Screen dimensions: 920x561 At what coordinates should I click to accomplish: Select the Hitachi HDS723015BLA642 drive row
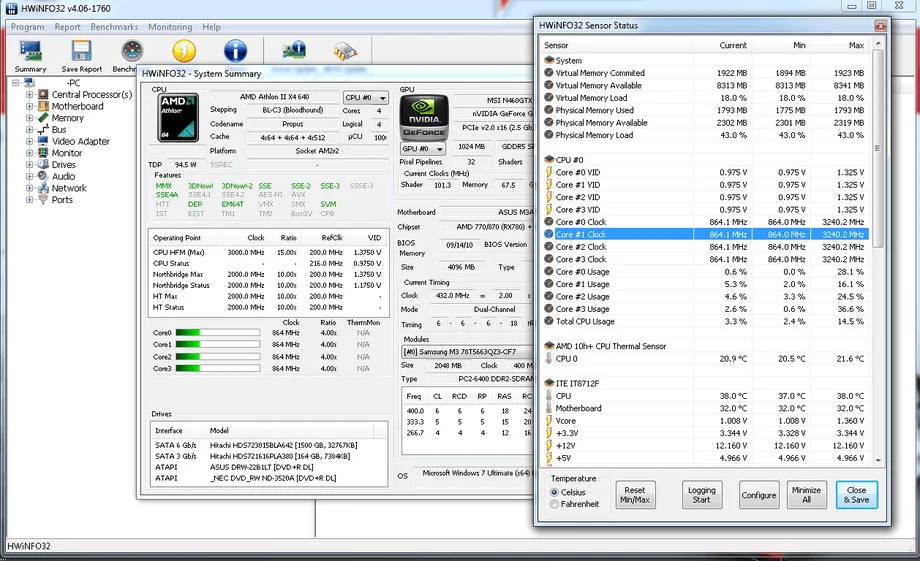click(269, 445)
